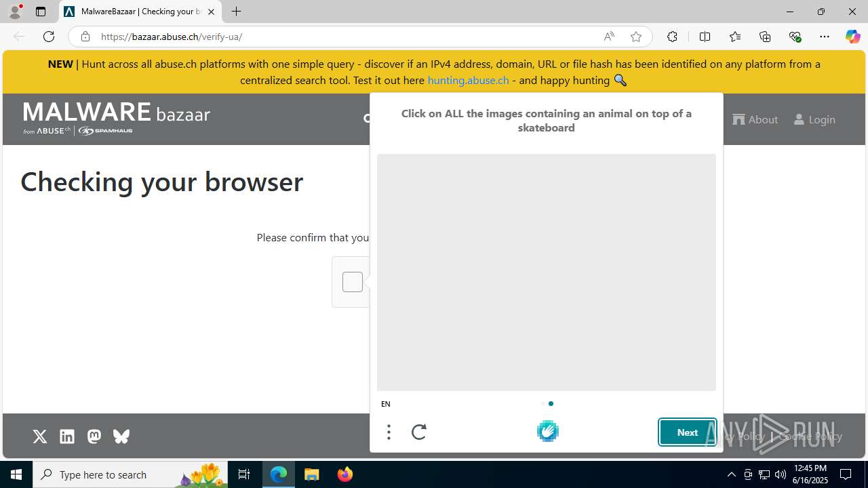The width and height of the screenshot is (868, 488).
Task: Click the Read aloud icon
Action: tap(609, 37)
